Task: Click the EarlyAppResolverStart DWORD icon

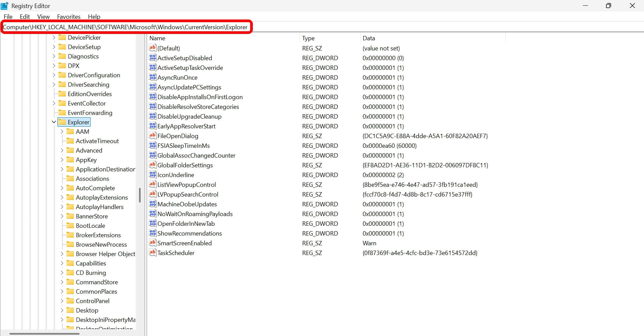Action: (153, 126)
